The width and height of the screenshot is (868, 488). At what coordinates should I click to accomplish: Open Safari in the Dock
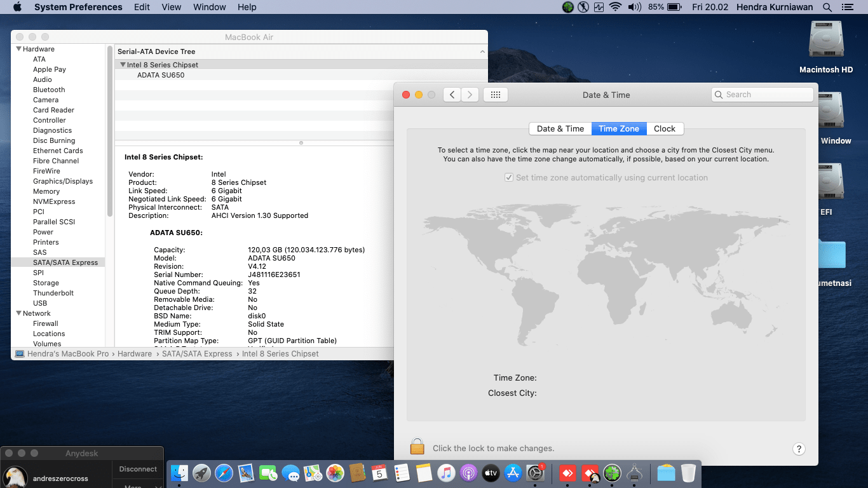click(224, 473)
